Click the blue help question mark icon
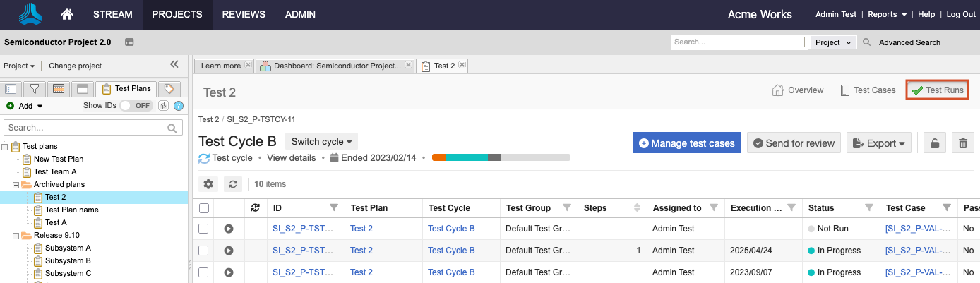Viewport: 980px width, 283px height. (x=179, y=106)
